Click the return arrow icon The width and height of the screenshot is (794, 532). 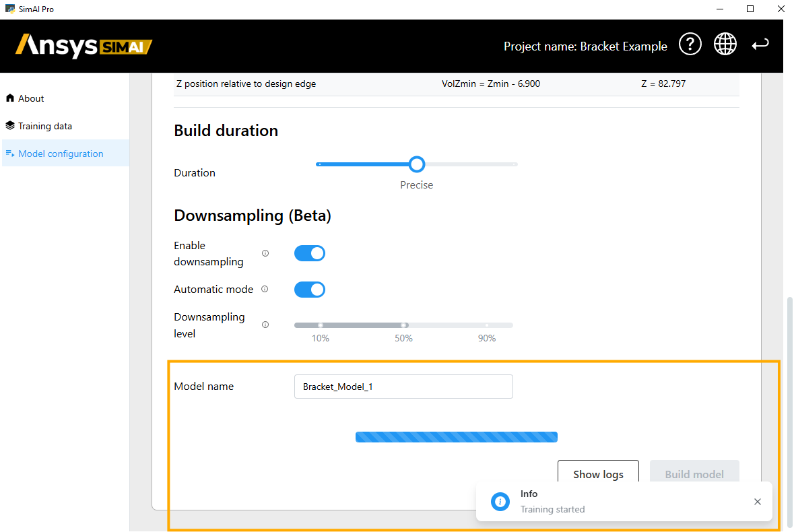point(760,44)
